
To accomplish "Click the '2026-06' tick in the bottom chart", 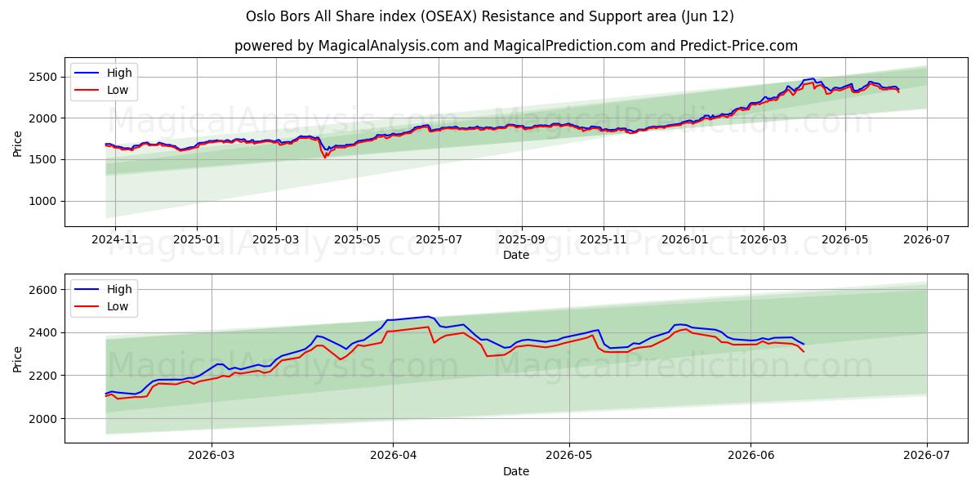I will coord(751,456).
